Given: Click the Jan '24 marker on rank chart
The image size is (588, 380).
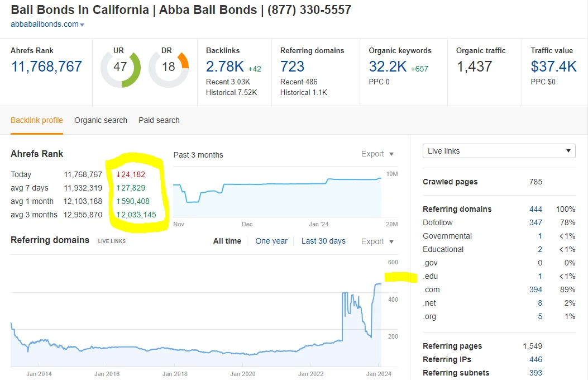Looking at the screenshot, I should tap(318, 224).
